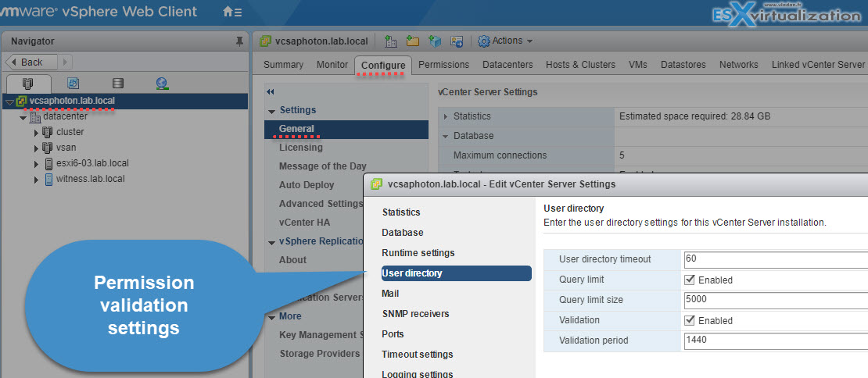Switch to the Hosts & Clusters tab
The width and height of the screenshot is (868, 378).
click(x=580, y=65)
